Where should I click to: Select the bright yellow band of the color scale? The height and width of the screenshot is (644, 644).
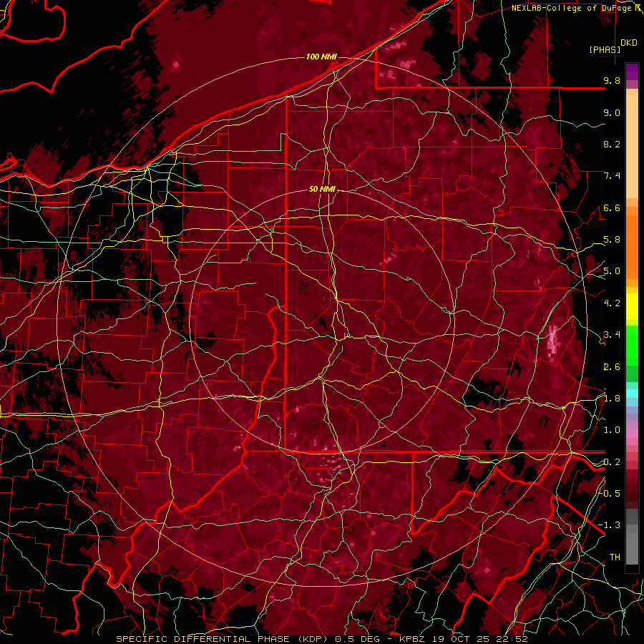tap(632, 306)
